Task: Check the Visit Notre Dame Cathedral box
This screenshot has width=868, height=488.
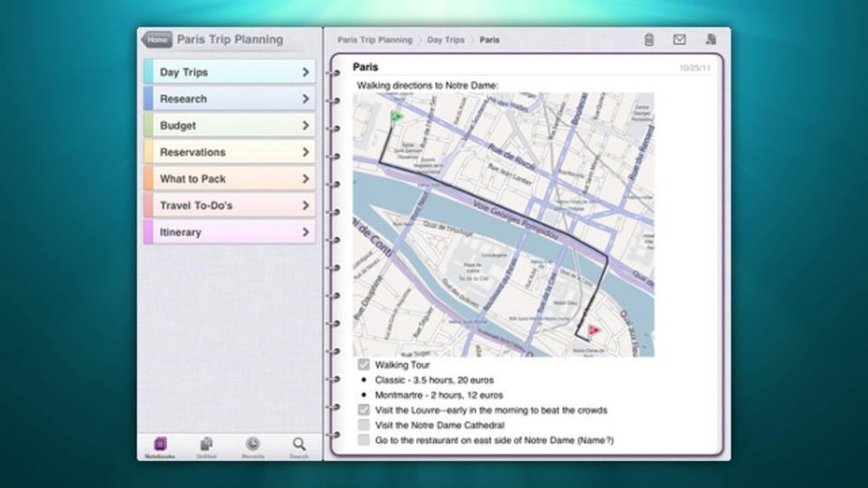Action: coord(363,425)
